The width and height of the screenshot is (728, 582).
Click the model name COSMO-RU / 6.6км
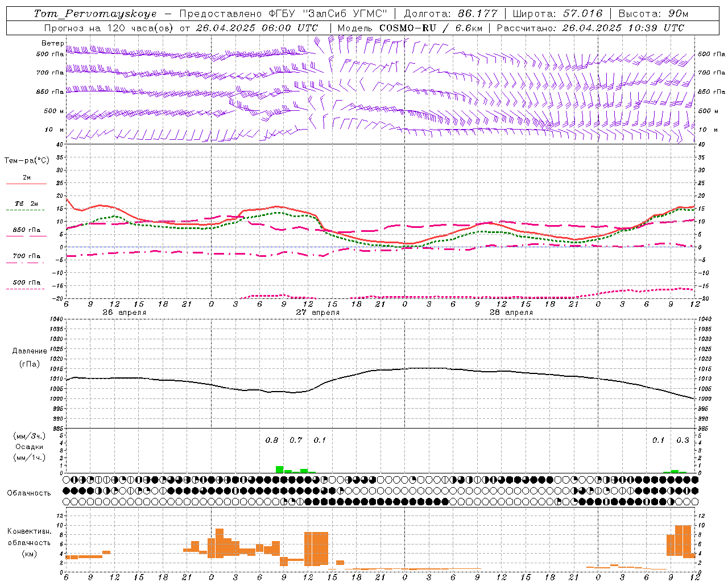tap(431, 28)
